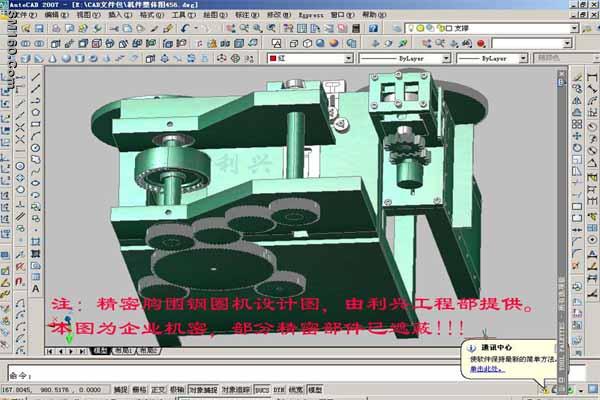The image size is (600, 400).
Task: Click the calculator icon in standard toolbar
Action: click(x=356, y=28)
